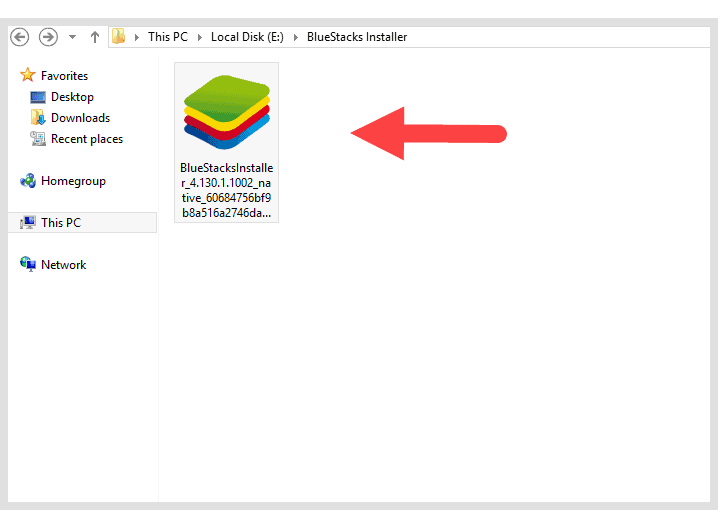
Task: Select Favorites in navigation pane
Action: pyautogui.click(x=64, y=76)
